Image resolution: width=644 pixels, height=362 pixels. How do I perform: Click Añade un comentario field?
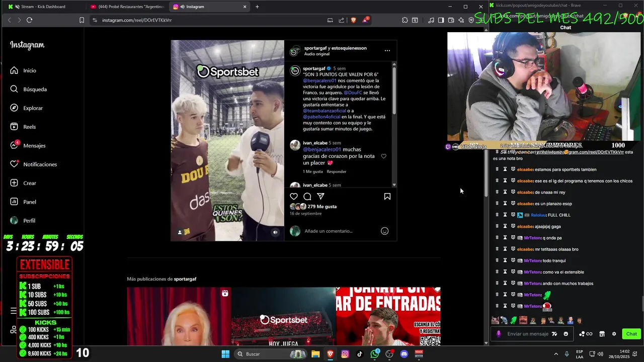pos(340,231)
